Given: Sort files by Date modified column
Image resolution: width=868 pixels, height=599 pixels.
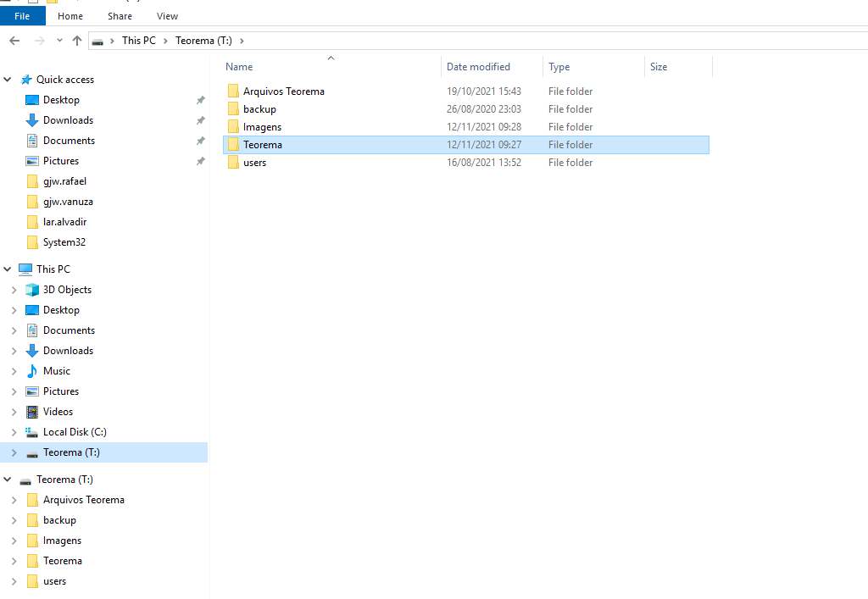Looking at the screenshot, I should [x=478, y=67].
